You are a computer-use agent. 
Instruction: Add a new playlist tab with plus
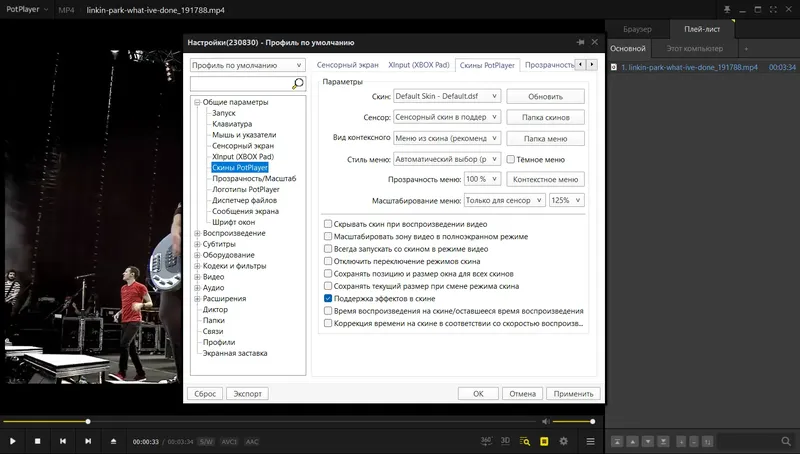point(746,48)
